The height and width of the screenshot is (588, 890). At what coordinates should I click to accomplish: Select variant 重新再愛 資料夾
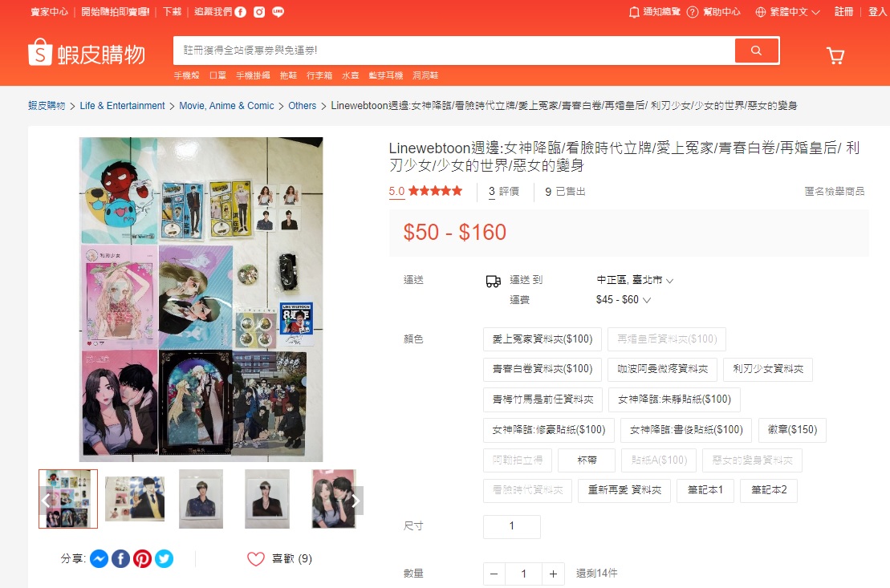point(624,490)
